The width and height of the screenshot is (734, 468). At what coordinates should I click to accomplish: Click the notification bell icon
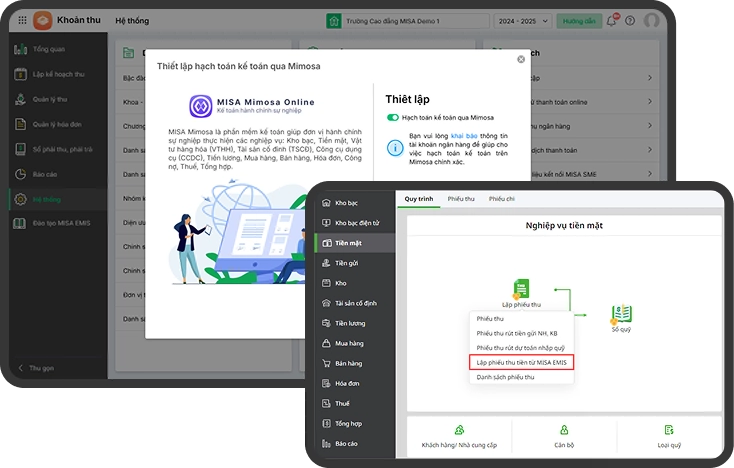[x=616, y=20]
